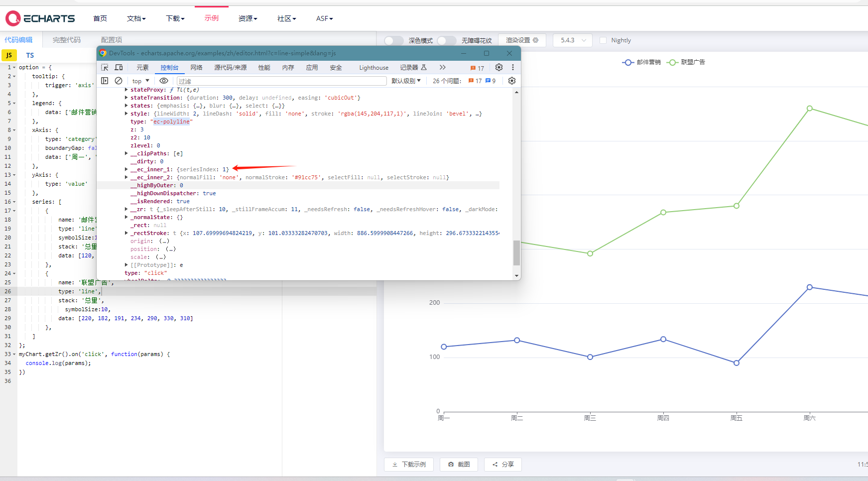Switch to the 网络 tab in DevTools
Screen dimensions: 868x481
point(196,68)
